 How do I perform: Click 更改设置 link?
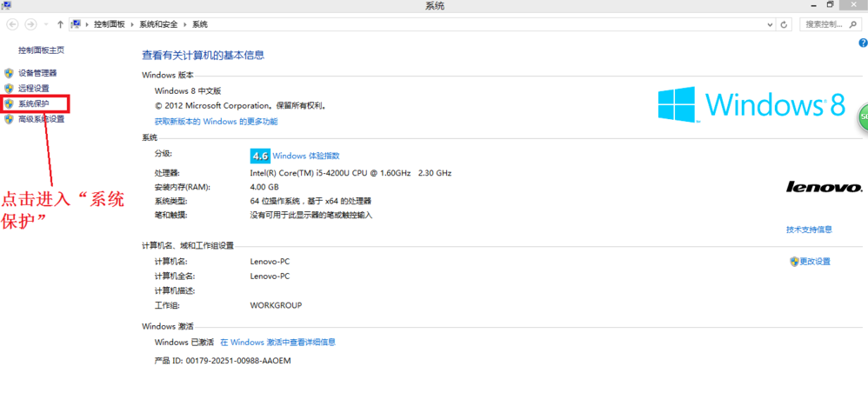pyautogui.click(x=815, y=262)
